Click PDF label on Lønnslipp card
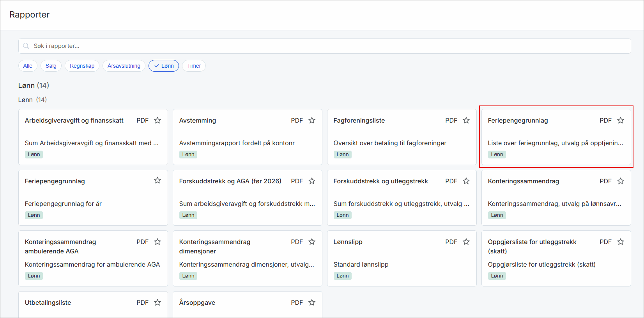 point(451,242)
